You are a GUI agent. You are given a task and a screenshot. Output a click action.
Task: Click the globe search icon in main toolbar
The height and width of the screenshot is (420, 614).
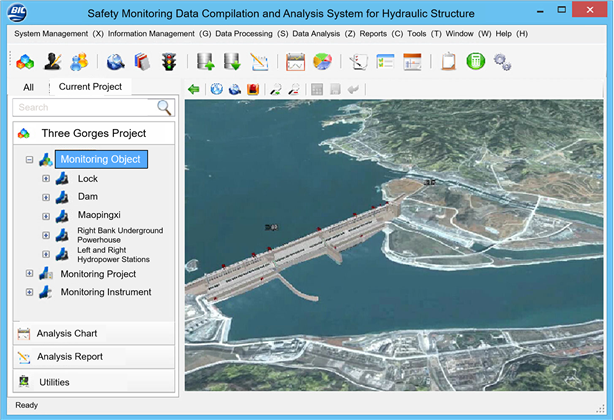click(116, 62)
